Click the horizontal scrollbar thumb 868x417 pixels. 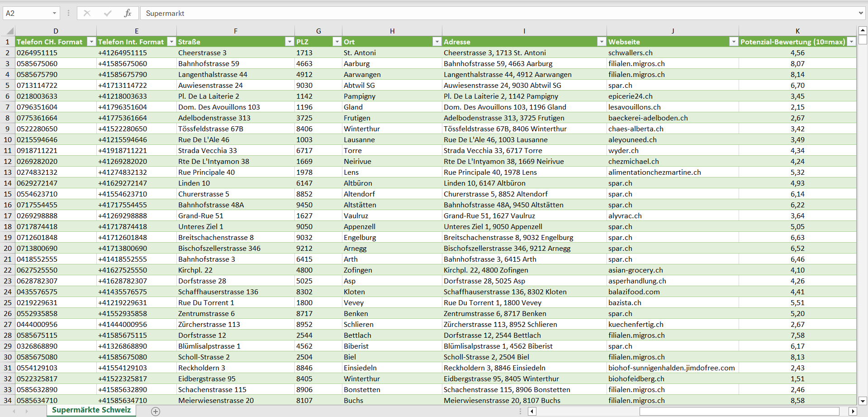pos(739,411)
